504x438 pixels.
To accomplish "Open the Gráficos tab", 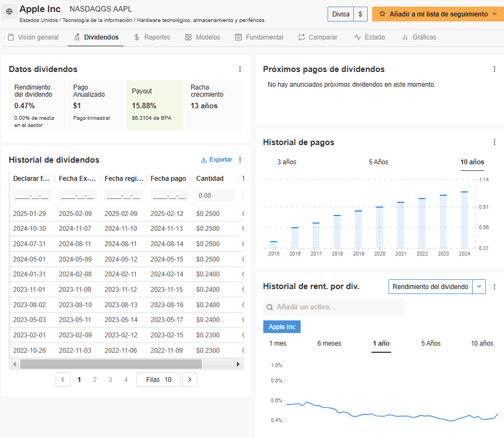I will [x=419, y=37].
